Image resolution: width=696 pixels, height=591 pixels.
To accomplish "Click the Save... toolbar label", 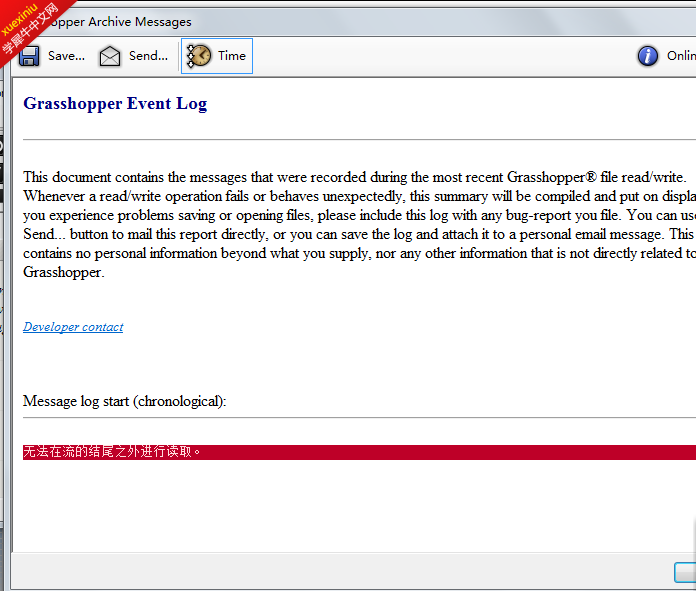I will point(66,56).
